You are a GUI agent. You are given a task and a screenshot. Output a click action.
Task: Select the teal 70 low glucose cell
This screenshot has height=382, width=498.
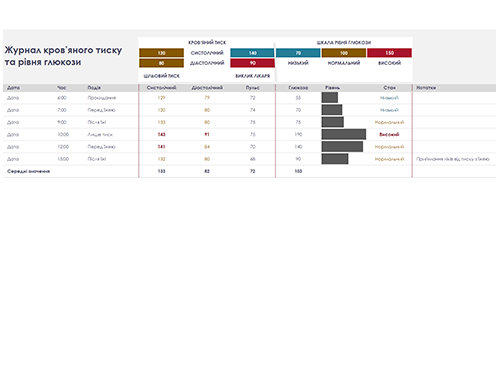[x=298, y=53]
